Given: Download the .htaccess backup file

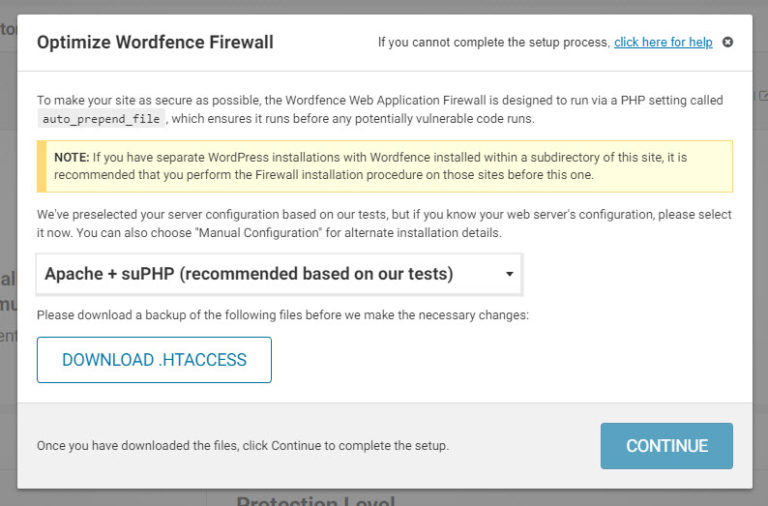Looking at the screenshot, I should 154,360.
